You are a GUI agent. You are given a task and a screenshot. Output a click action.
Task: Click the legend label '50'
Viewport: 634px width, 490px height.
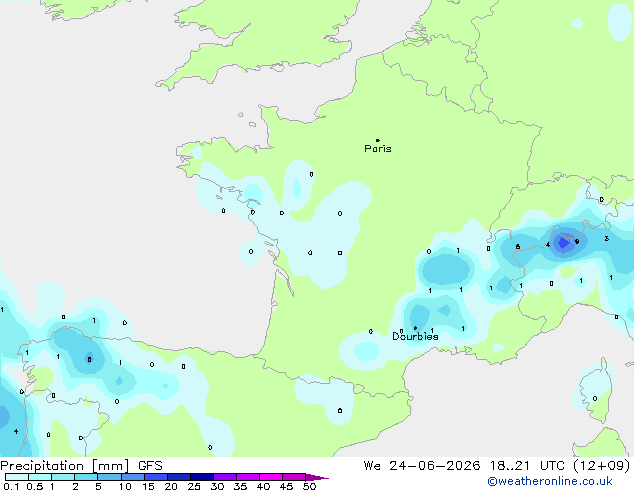[x=309, y=486]
